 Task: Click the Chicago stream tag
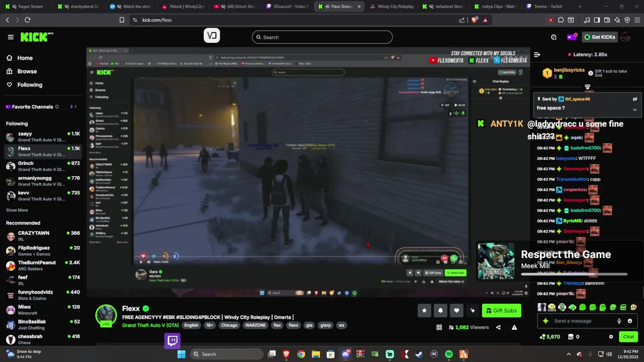point(229,325)
